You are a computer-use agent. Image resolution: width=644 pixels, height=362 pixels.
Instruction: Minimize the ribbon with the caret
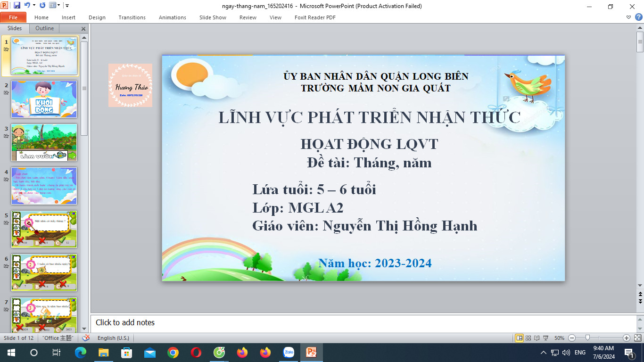tap(629, 17)
